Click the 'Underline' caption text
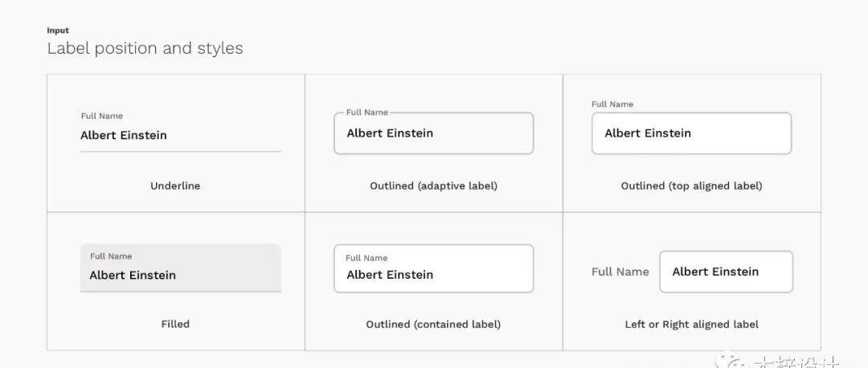This screenshot has height=368, width=868. [x=175, y=186]
